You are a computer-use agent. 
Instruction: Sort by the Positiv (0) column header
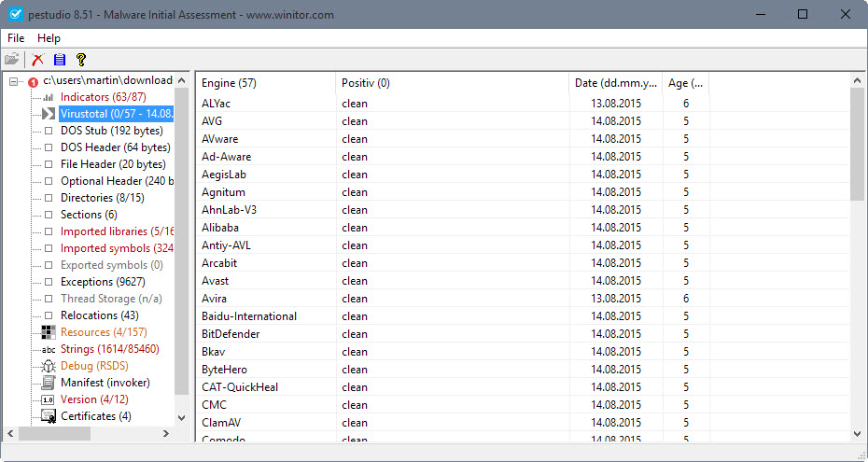pos(453,83)
